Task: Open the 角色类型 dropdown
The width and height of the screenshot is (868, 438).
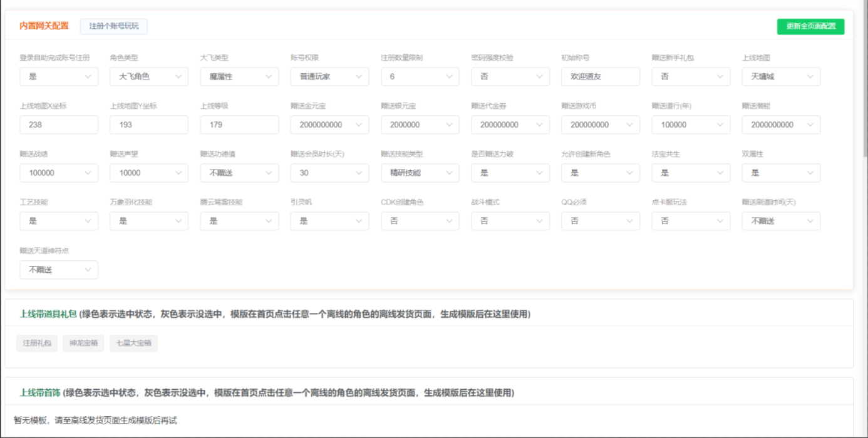Action: pyautogui.click(x=148, y=76)
